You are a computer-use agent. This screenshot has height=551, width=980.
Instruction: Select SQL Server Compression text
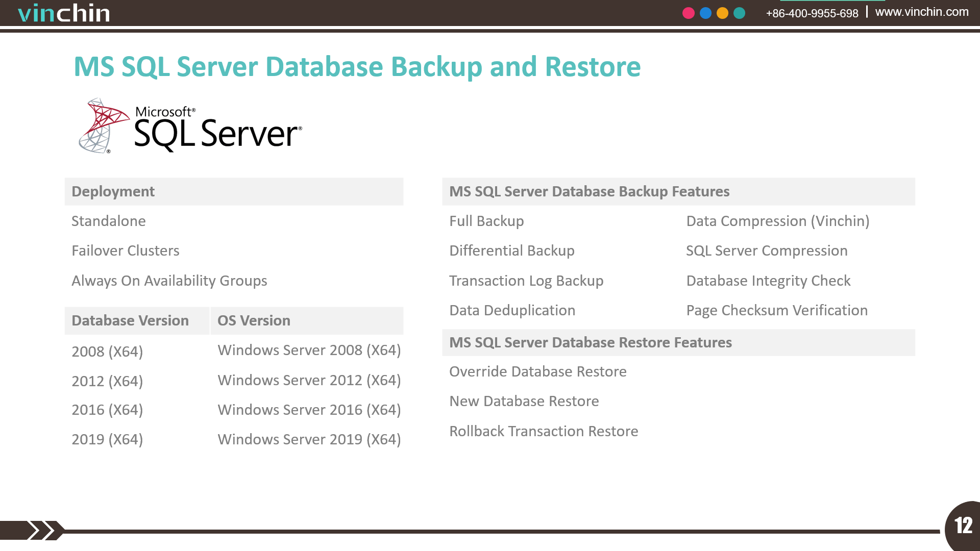[x=767, y=251]
